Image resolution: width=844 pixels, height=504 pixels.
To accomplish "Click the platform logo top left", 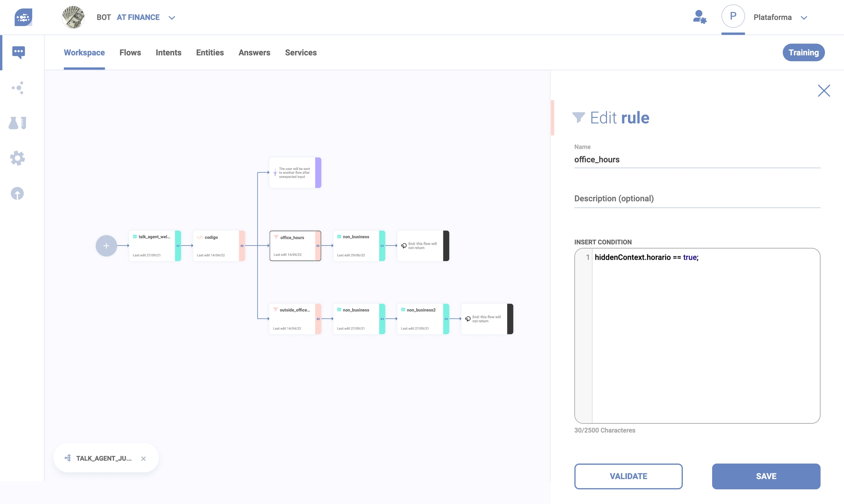I will pyautogui.click(x=23, y=17).
